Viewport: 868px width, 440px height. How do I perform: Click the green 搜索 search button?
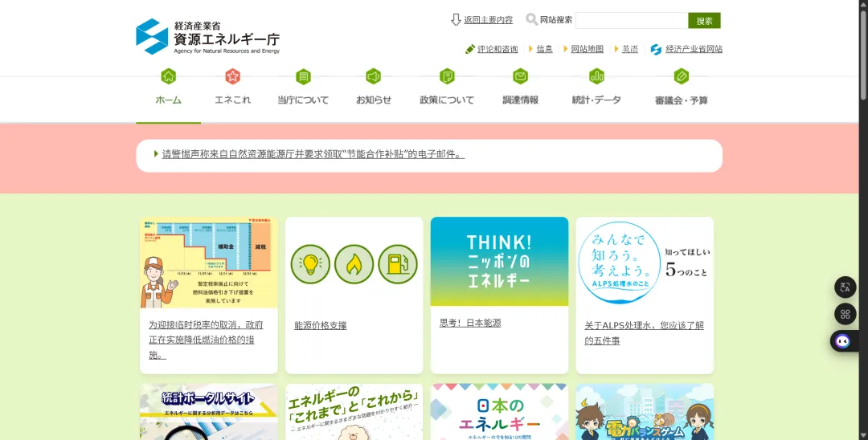click(704, 20)
